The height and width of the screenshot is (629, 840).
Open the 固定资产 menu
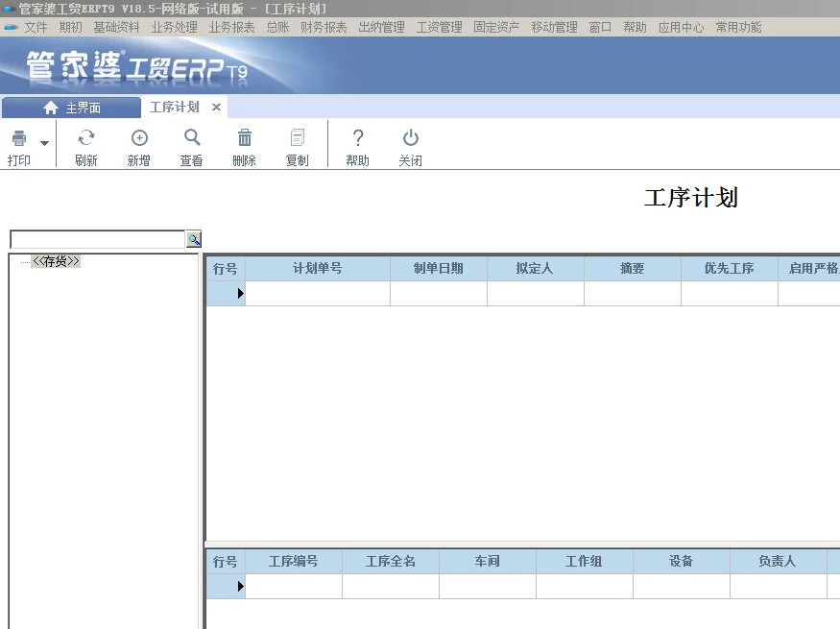pyautogui.click(x=496, y=27)
